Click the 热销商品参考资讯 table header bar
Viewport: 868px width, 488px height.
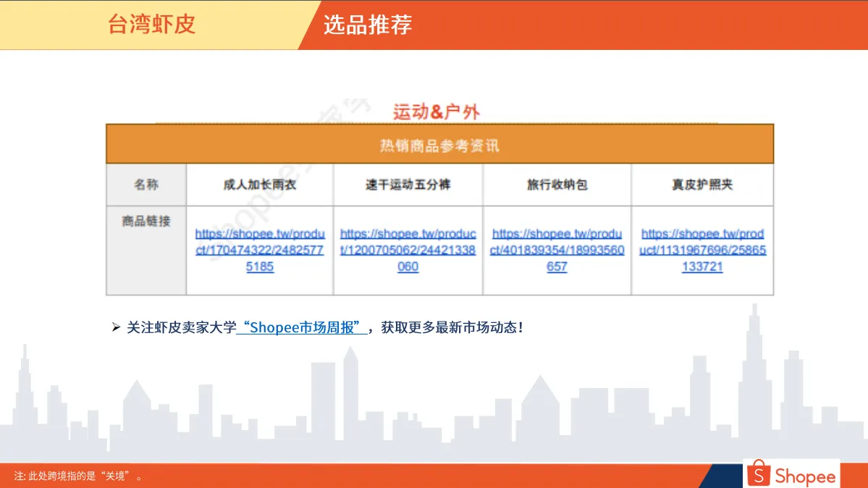coord(439,146)
